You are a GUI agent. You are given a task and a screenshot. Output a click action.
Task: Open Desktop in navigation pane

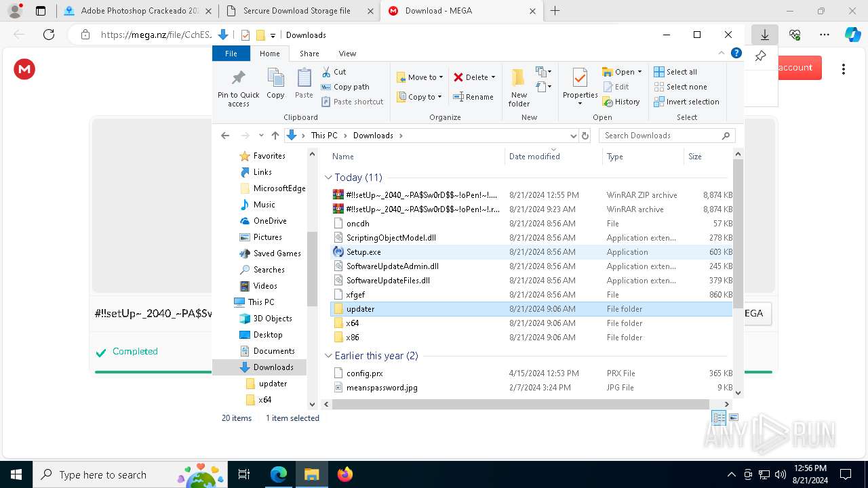point(268,335)
